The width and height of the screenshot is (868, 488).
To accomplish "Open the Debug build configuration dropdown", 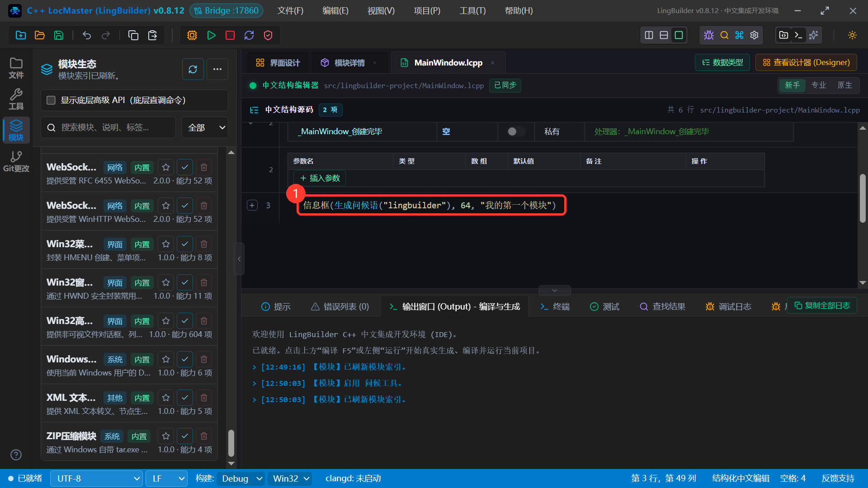I will [x=241, y=479].
